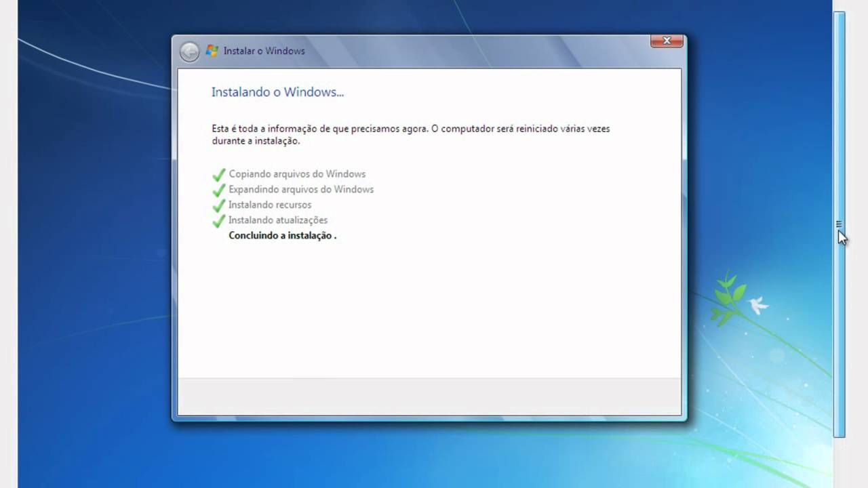
Task: Click the 'Instalar o Windows' window title
Action: click(x=264, y=51)
